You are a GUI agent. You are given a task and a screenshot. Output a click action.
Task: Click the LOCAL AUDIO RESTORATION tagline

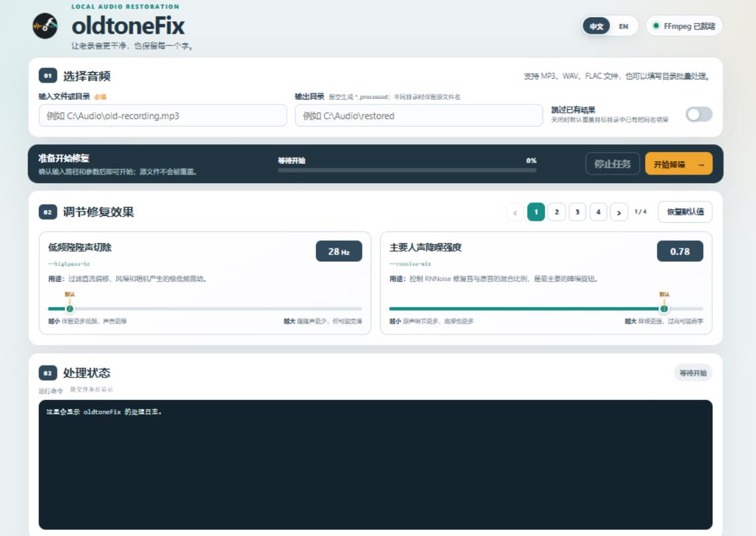126,7
